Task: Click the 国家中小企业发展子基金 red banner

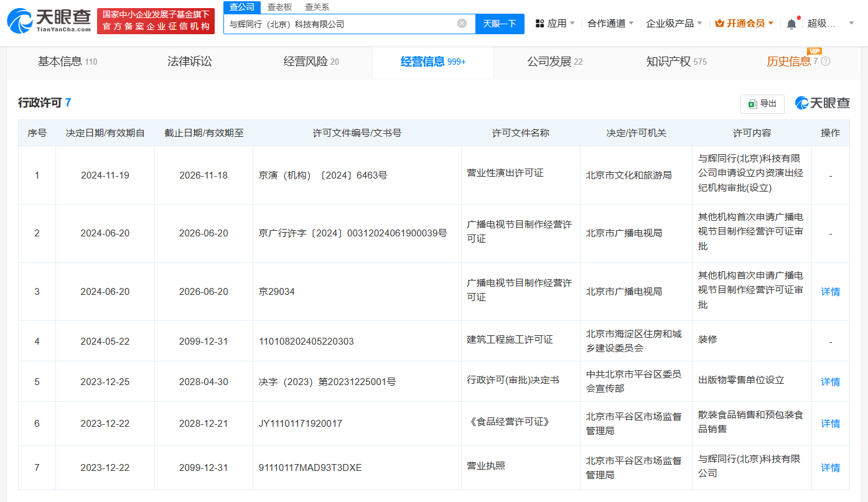Action: [156, 21]
